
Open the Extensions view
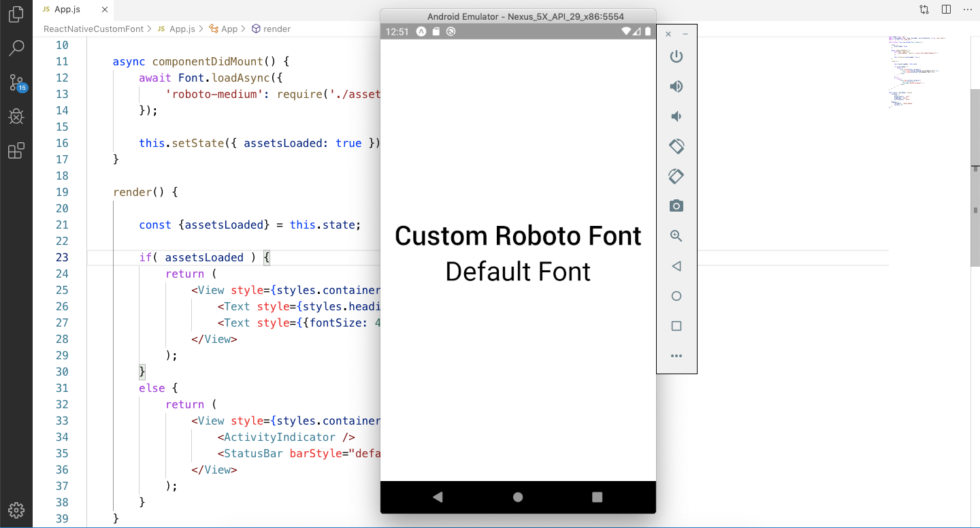(16, 150)
